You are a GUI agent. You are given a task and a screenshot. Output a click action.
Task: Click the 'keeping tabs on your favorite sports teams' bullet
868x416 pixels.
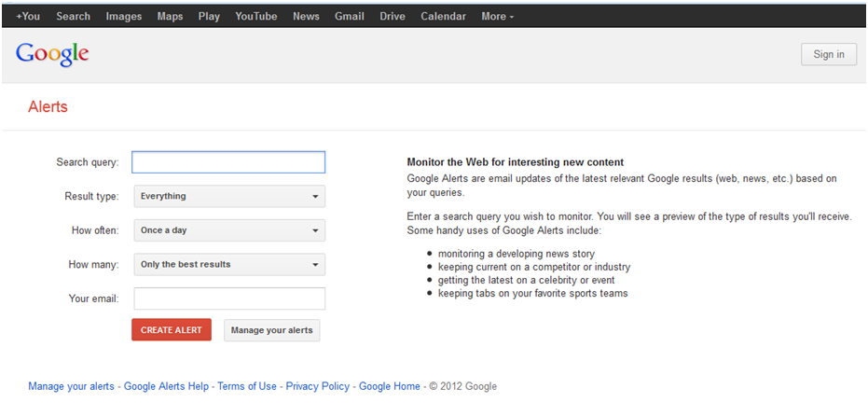coord(533,293)
